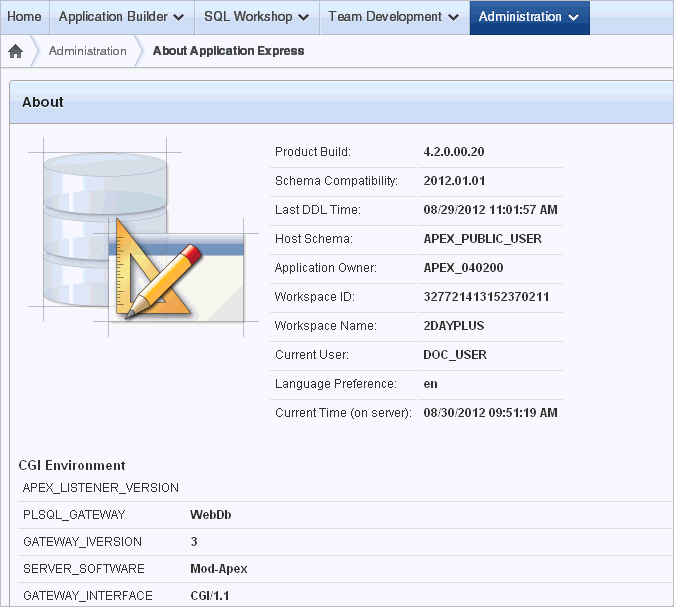Click the Application Express database logo image
This screenshot has width=674, height=607.
(x=143, y=237)
